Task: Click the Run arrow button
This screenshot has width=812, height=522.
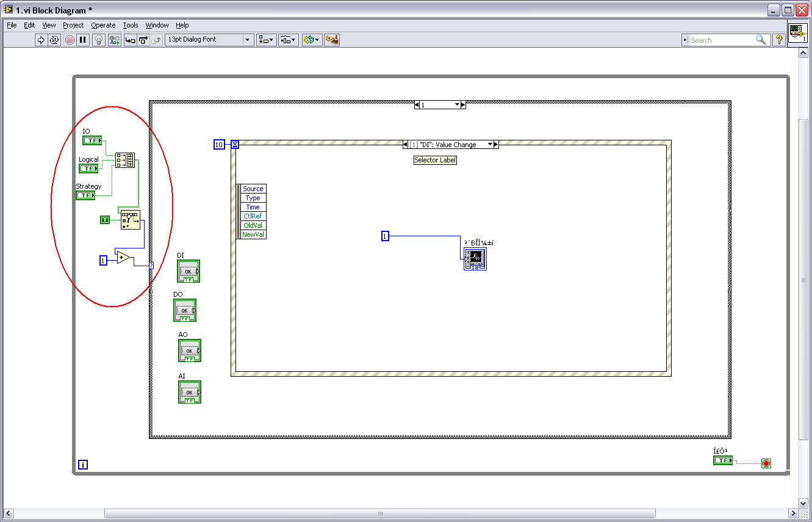Action: click(x=41, y=40)
